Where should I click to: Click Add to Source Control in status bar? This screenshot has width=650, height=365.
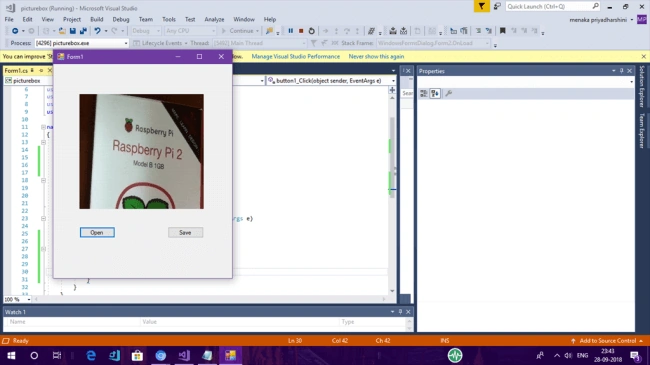607,341
